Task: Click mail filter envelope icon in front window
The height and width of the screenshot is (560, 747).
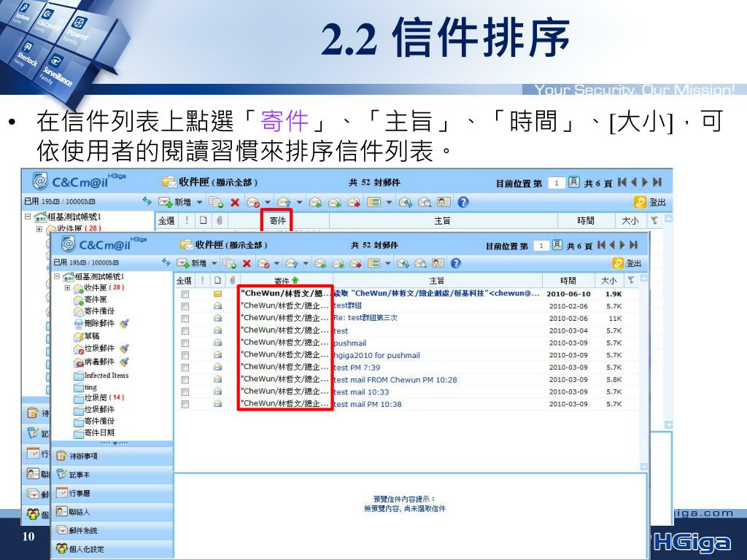Action: point(292,263)
